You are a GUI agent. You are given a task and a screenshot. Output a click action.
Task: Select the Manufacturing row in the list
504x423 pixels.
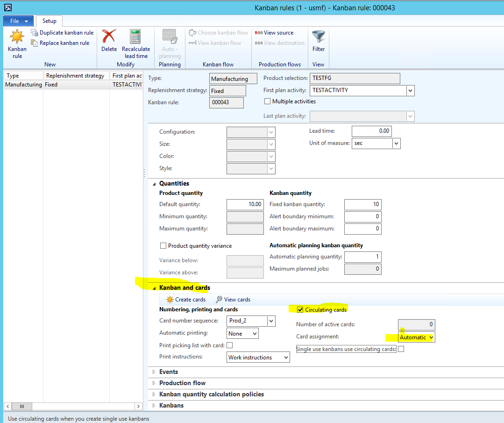23,85
